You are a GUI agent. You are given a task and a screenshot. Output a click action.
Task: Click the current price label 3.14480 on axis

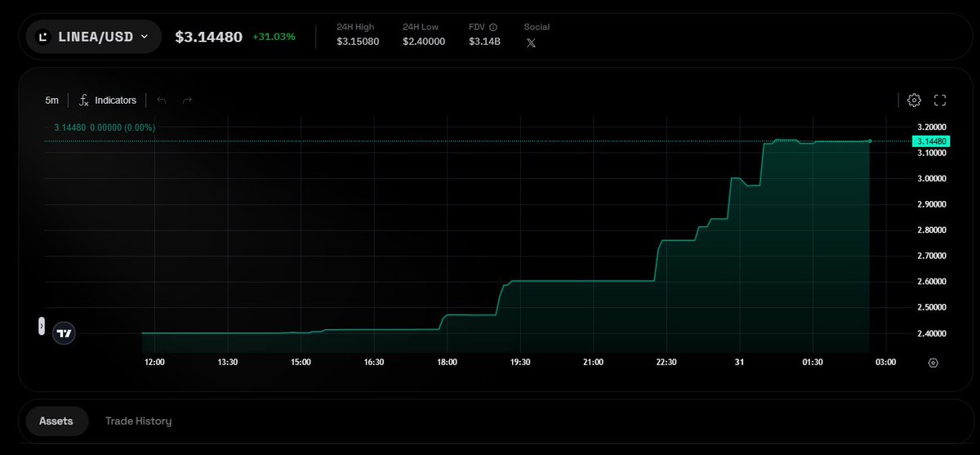[931, 141]
